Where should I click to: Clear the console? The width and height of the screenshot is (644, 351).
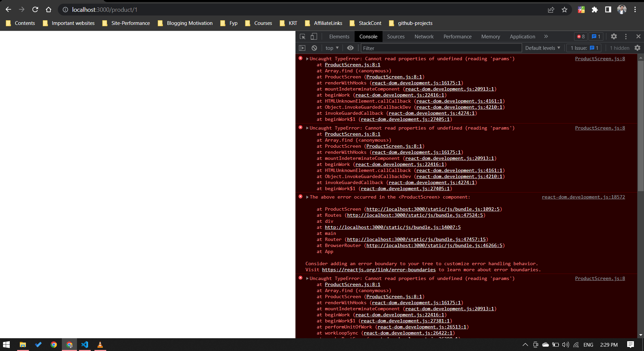coord(314,48)
